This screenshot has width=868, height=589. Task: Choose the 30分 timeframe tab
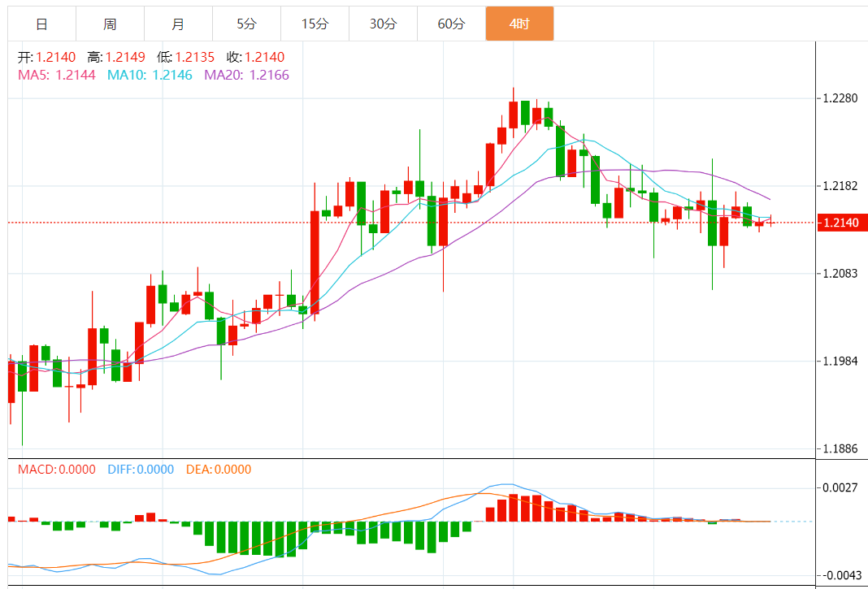coord(383,24)
